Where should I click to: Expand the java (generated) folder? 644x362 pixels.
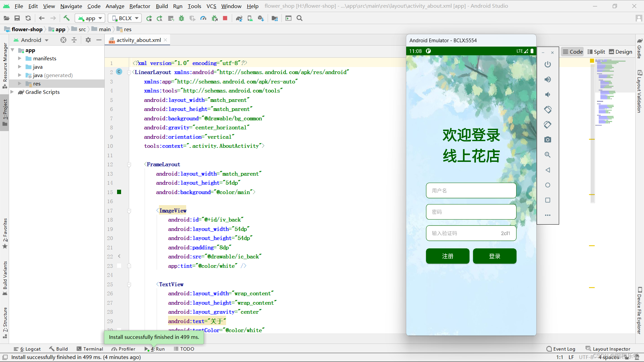(x=20, y=75)
